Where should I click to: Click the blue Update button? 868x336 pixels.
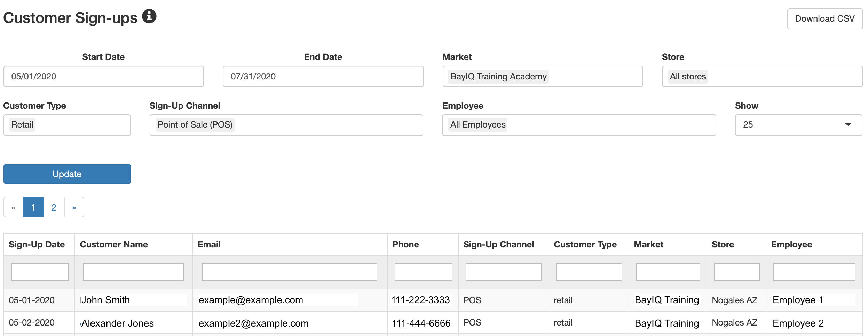[67, 174]
